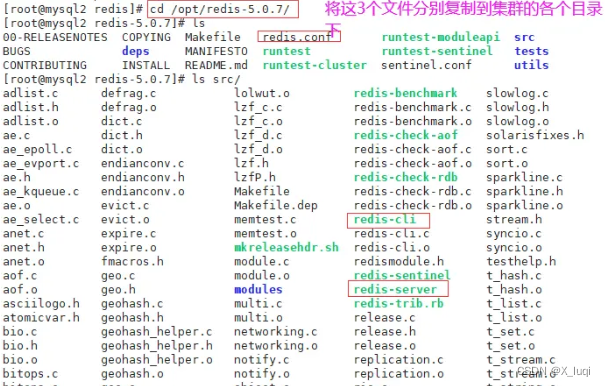This screenshot has height=386, width=605.
Task: Click replication.c file name
Action: pos(399,360)
